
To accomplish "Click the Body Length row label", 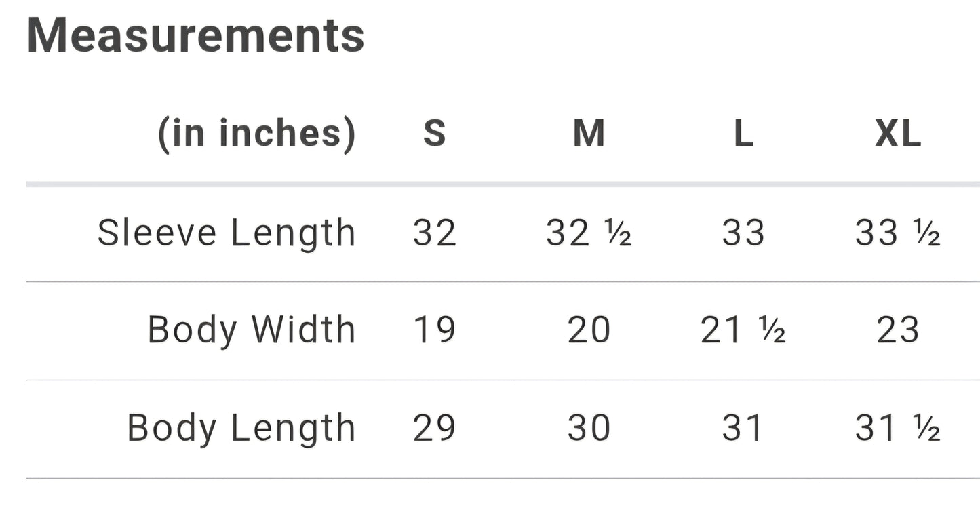I will pyautogui.click(x=241, y=429).
